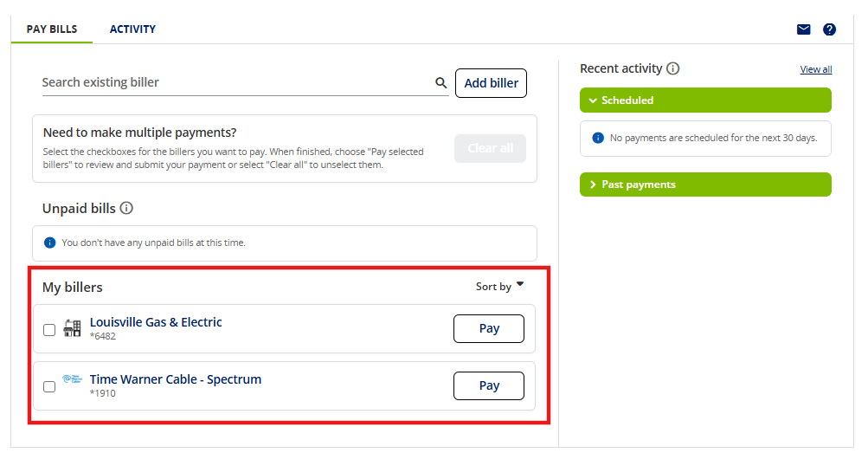
Task: Open help via the question mark icon
Action: pyautogui.click(x=829, y=29)
